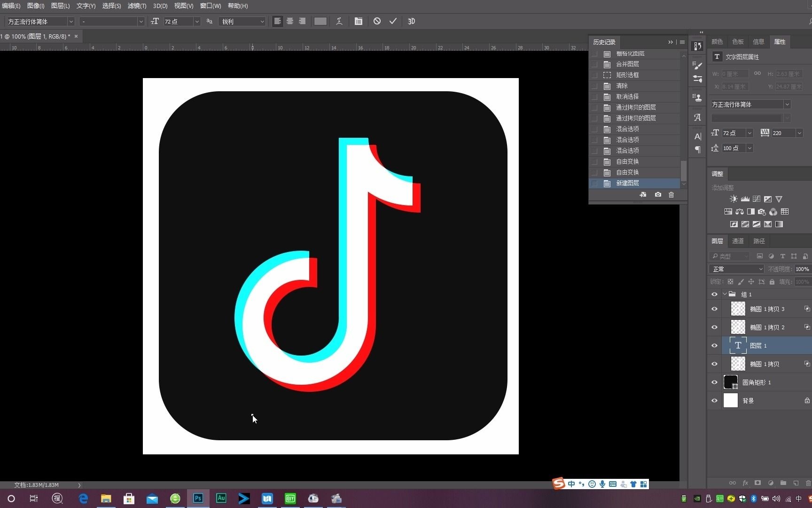This screenshot has width=812, height=508.
Task: Open the 滤镜 menu
Action: pyautogui.click(x=137, y=6)
